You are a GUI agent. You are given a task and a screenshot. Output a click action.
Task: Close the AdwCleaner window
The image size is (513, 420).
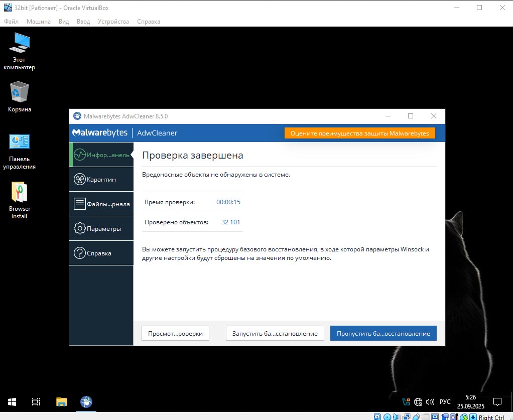pos(434,116)
